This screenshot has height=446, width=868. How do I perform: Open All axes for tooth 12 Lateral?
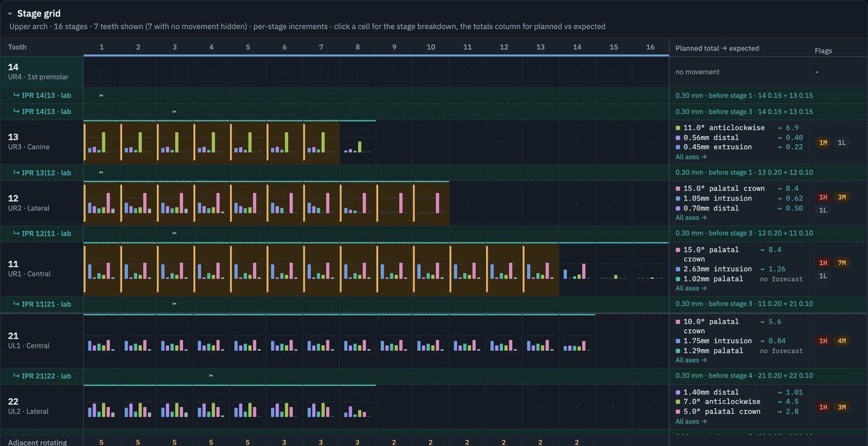click(x=691, y=218)
